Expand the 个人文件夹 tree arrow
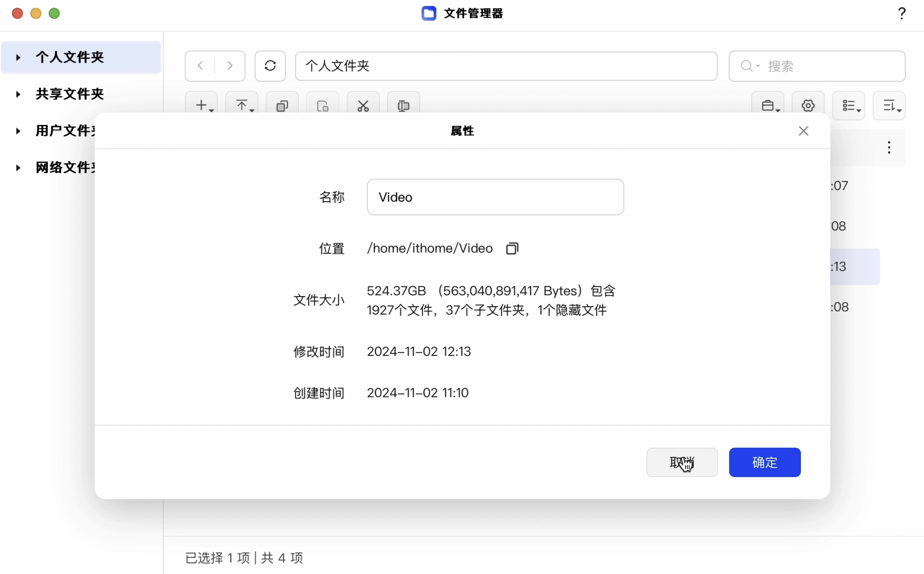924x574 pixels. click(18, 57)
